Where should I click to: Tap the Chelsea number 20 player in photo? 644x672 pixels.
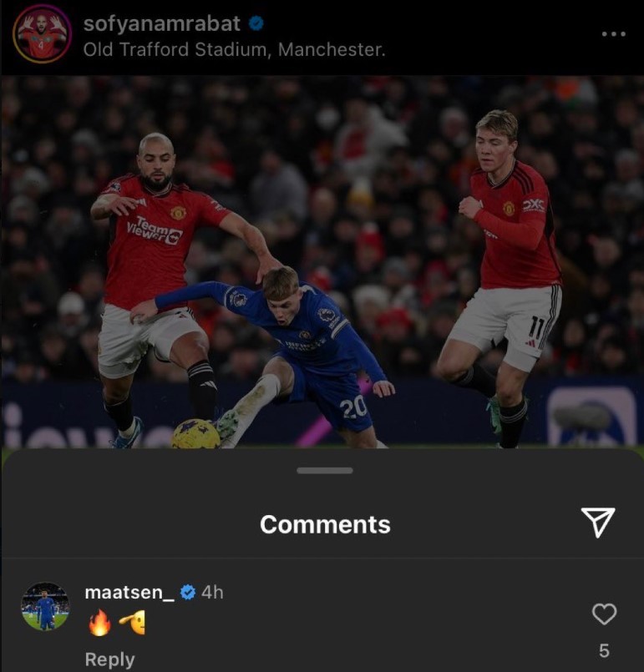click(283, 351)
